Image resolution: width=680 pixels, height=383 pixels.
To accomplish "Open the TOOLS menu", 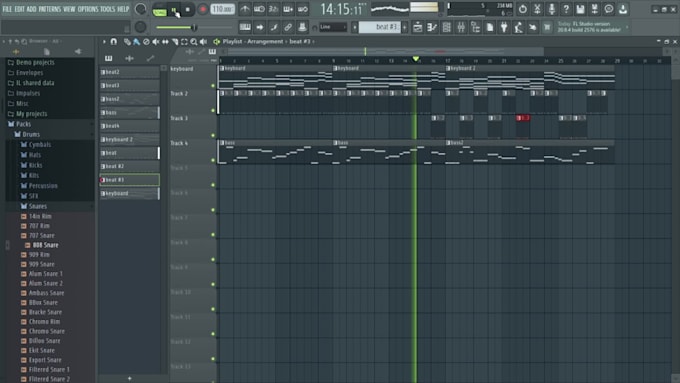I will point(108,9).
